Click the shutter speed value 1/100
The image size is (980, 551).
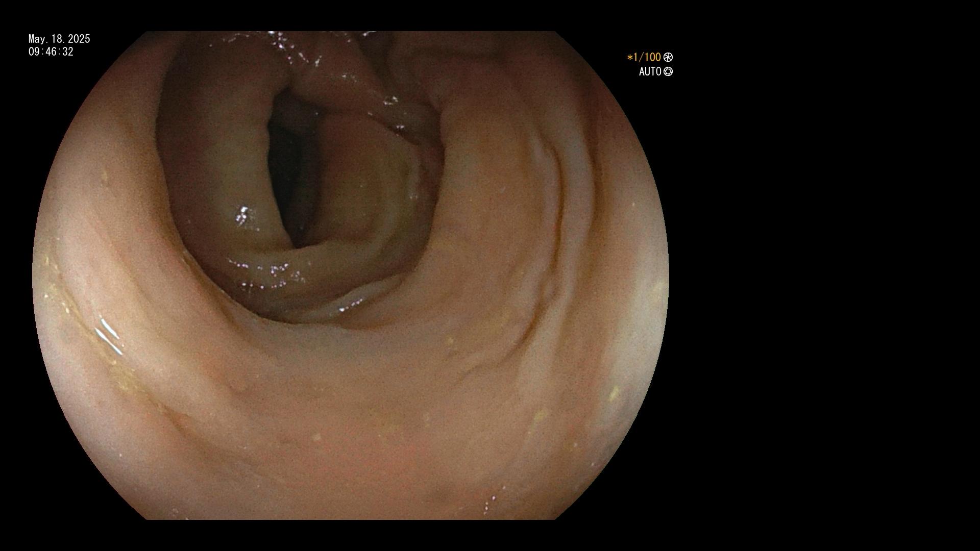click(644, 58)
